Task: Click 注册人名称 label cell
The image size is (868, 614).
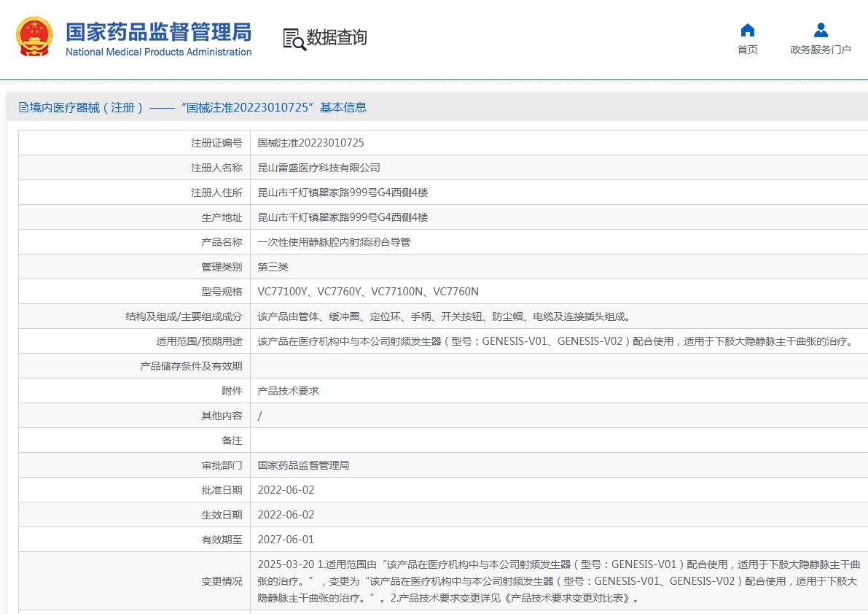Action: (x=135, y=168)
